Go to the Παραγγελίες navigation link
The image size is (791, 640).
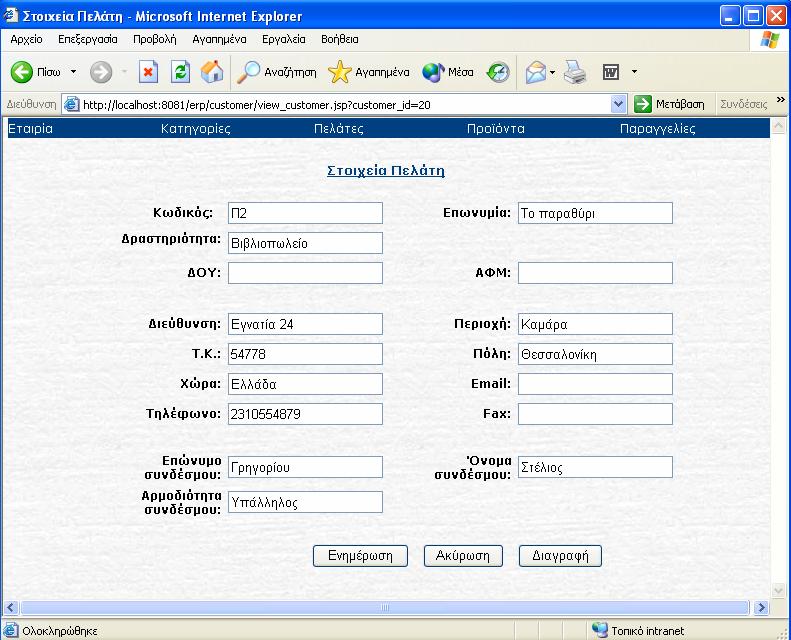657,129
